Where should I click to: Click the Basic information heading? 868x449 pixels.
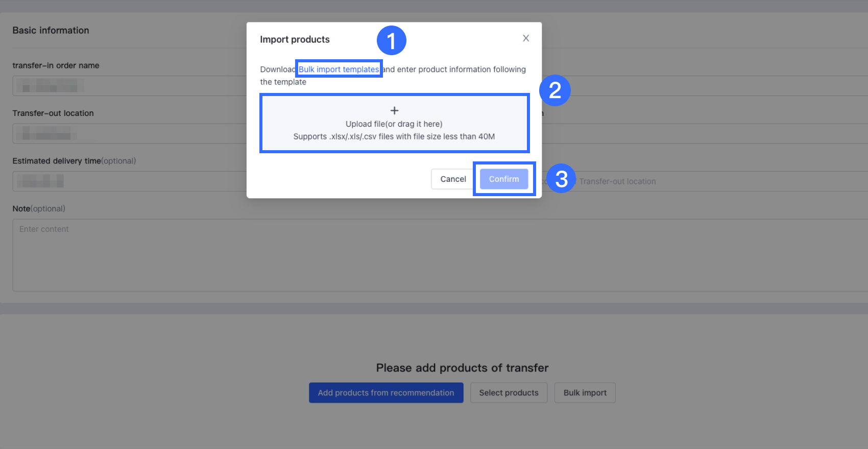[x=51, y=30]
